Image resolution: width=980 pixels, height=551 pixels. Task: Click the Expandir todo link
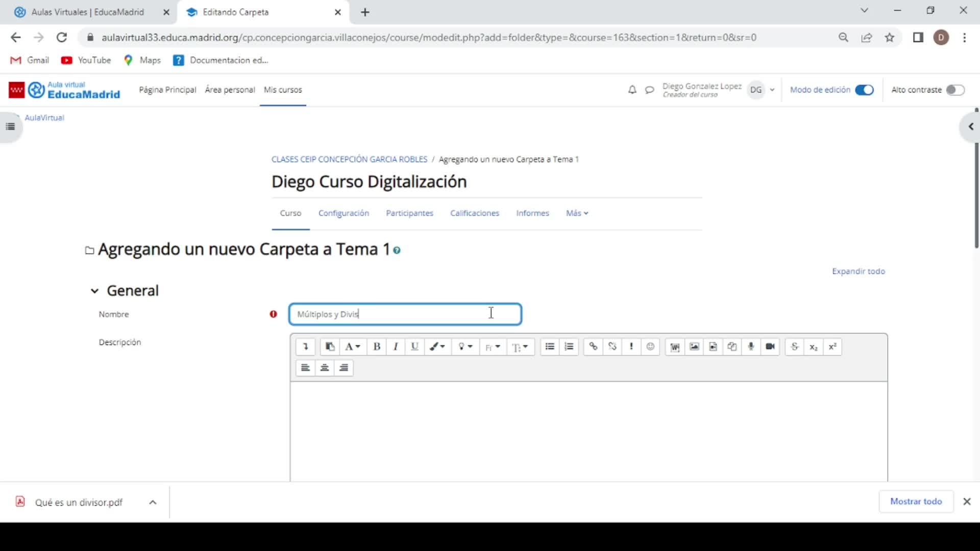coord(858,271)
